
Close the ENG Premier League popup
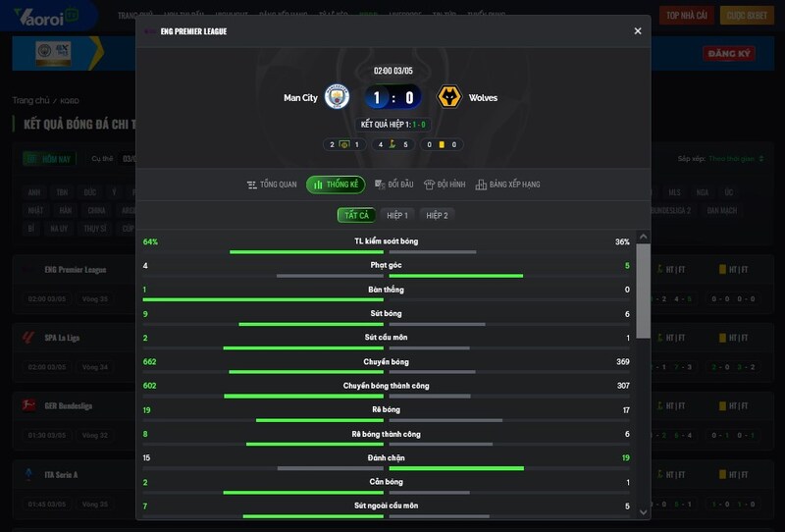(x=637, y=31)
